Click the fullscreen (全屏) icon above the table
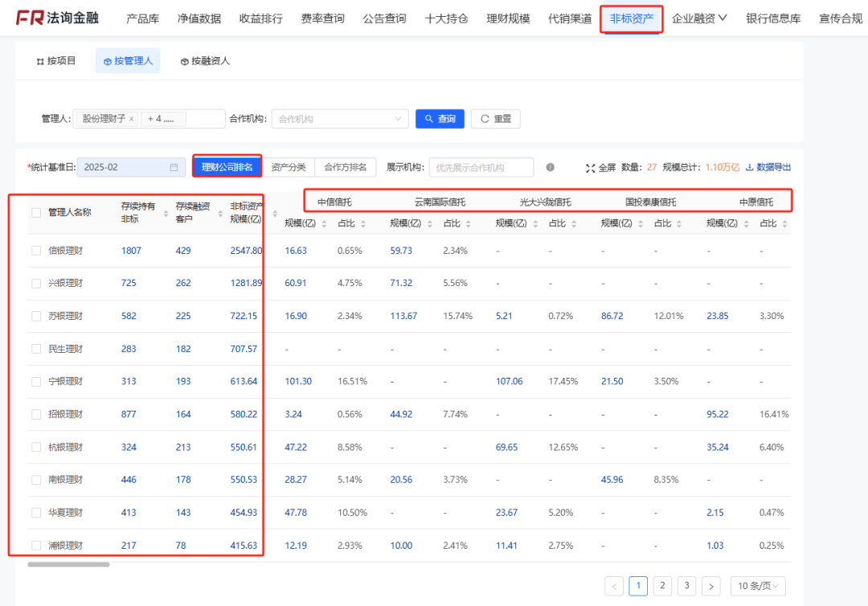868x606 pixels. pos(591,166)
